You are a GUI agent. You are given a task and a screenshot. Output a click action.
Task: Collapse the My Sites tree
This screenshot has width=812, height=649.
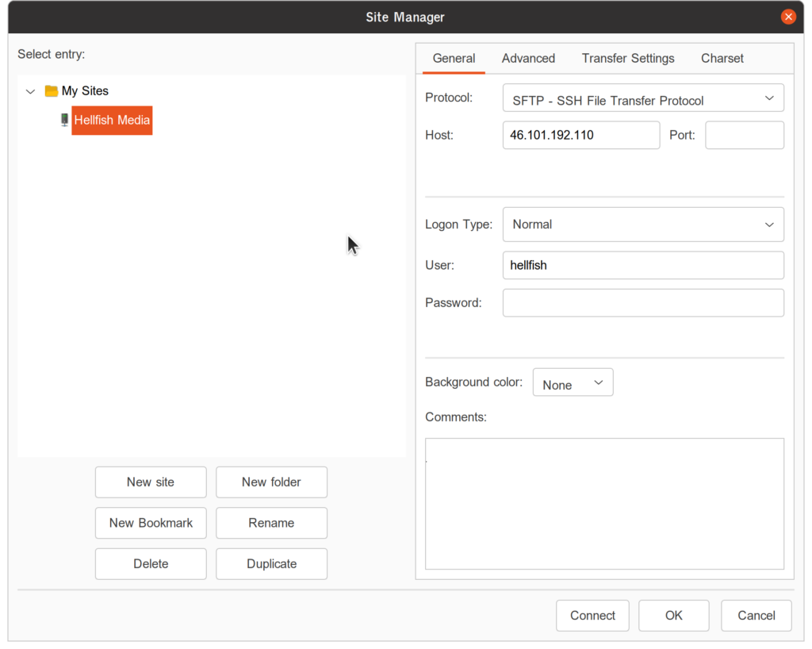point(30,90)
